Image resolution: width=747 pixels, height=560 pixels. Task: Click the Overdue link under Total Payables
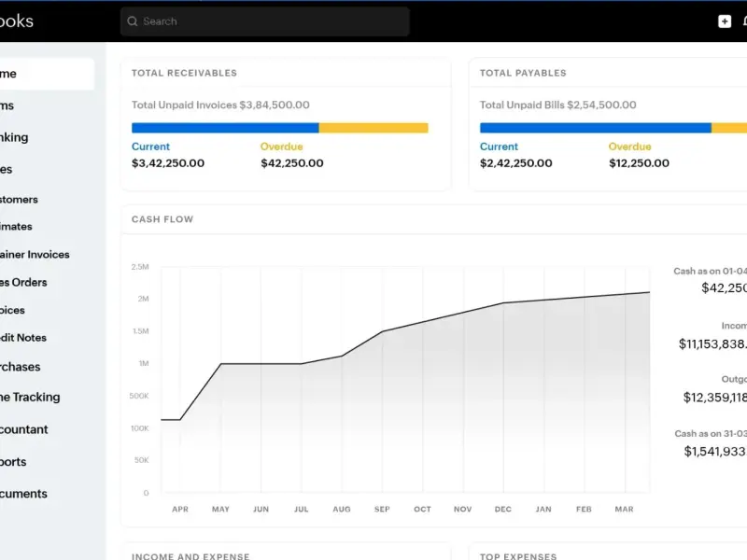629,147
